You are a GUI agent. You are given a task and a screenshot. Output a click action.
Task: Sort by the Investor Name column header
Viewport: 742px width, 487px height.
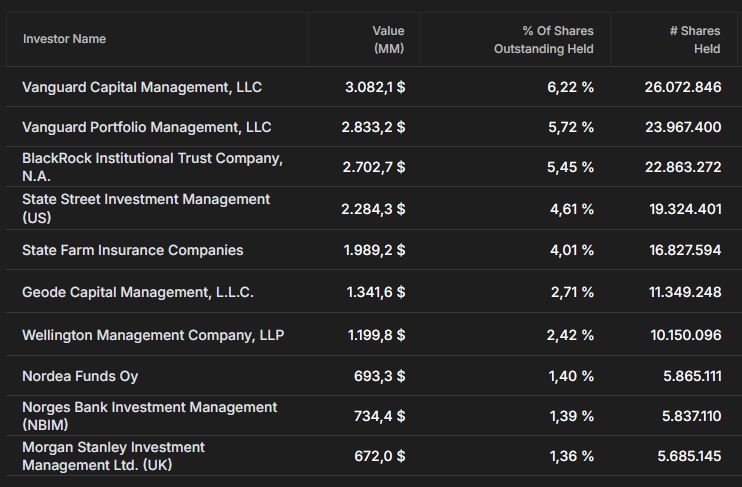tap(64, 39)
